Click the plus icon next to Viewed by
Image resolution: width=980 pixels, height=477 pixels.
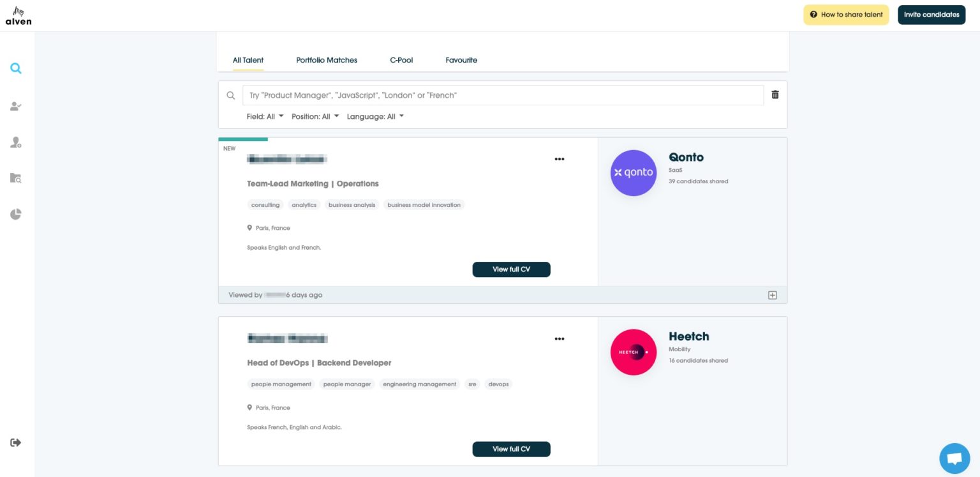[772, 295]
